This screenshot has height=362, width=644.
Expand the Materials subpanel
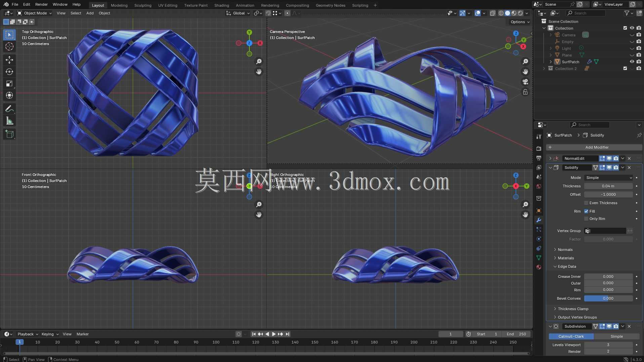(555, 258)
